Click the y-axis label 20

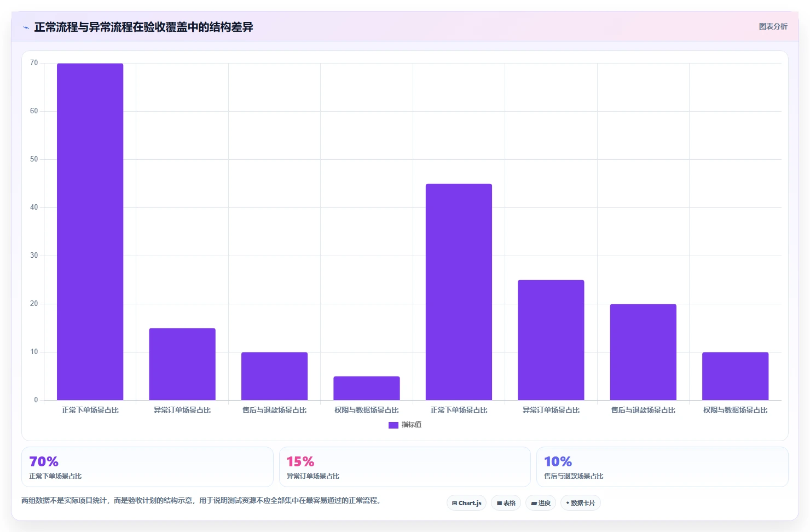point(34,304)
